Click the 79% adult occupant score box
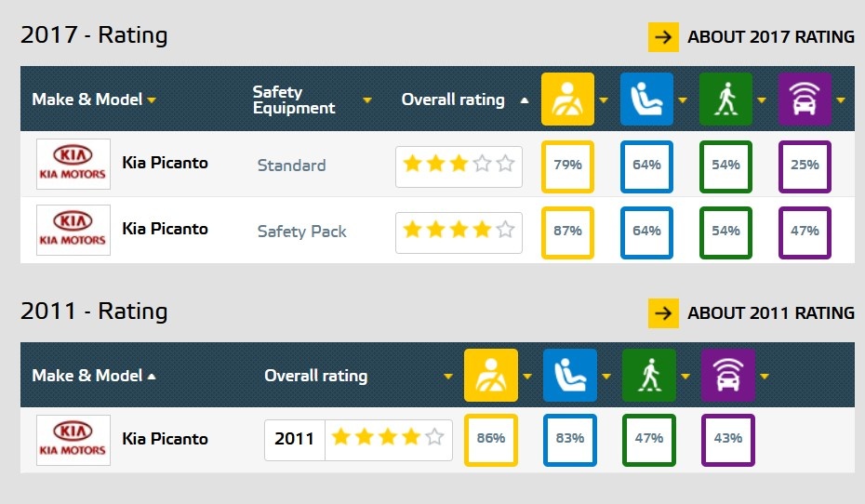 click(567, 166)
